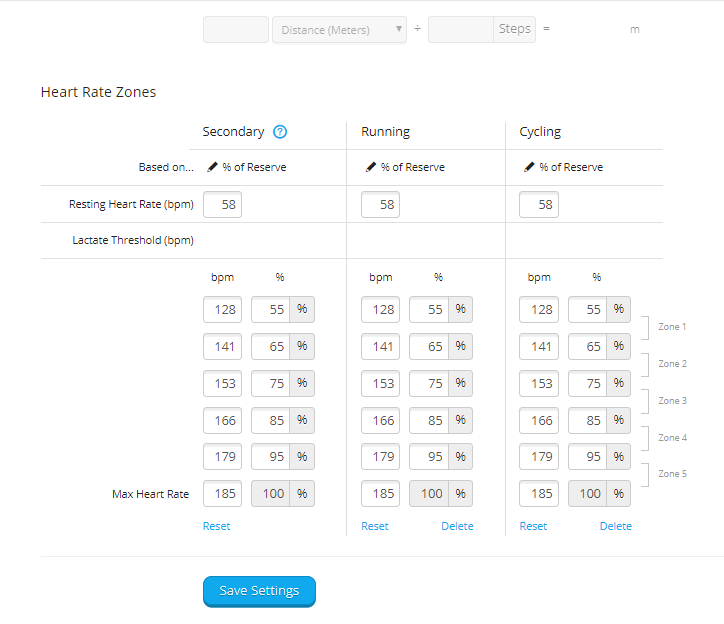Edit Running 95 percent field
The image size is (724, 624).
[x=429, y=457]
